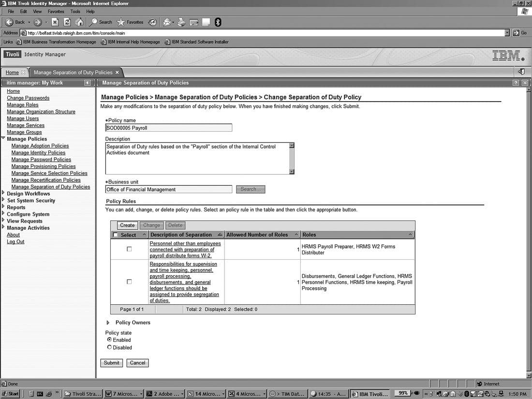Click the Log Out link
Viewport: 532px width, 399px height.
15,241
